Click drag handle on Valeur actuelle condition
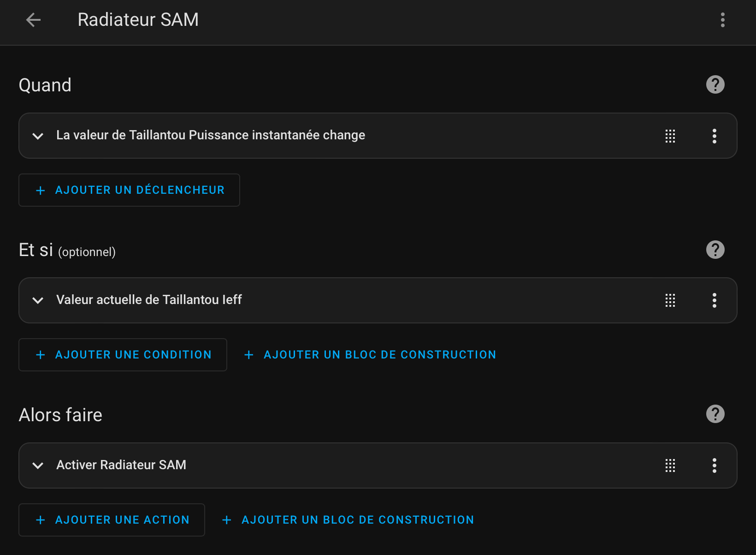 coord(670,300)
